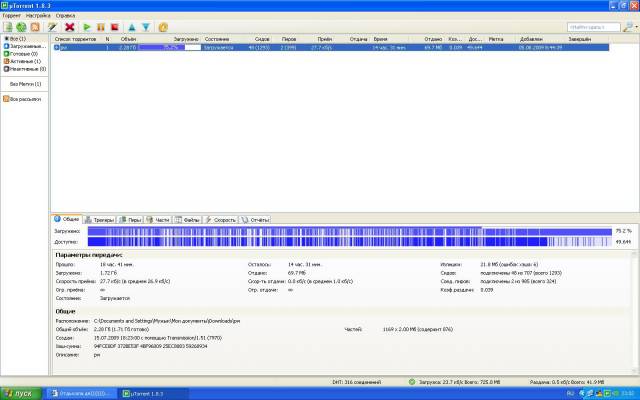Switch to the Трекеры tab
Viewport: 640px width, 400px height.
point(99,220)
